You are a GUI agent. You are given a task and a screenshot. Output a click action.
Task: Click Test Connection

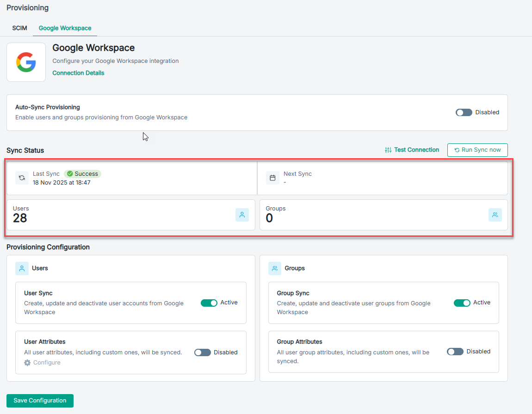(x=412, y=150)
